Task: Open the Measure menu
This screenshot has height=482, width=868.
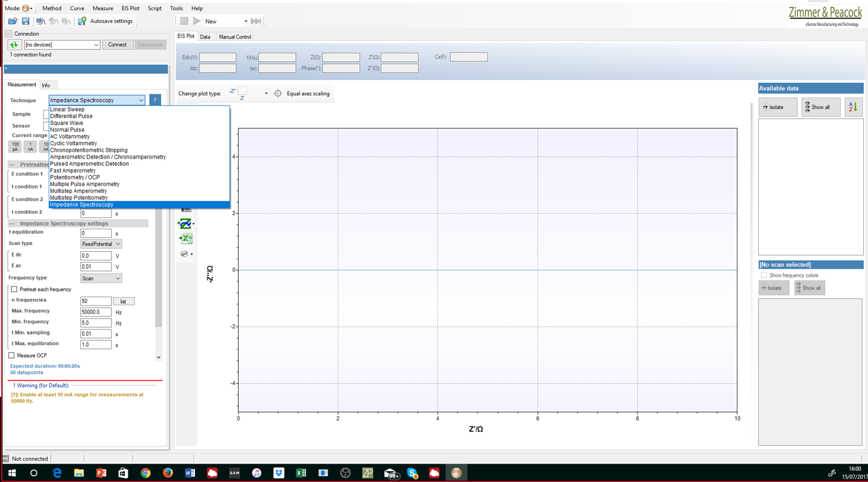Action: pyautogui.click(x=103, y=8)
